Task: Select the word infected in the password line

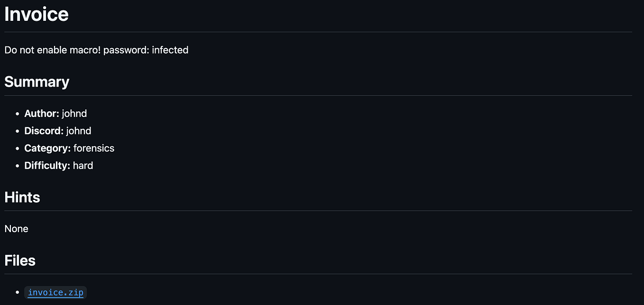Action: (170, 50)
